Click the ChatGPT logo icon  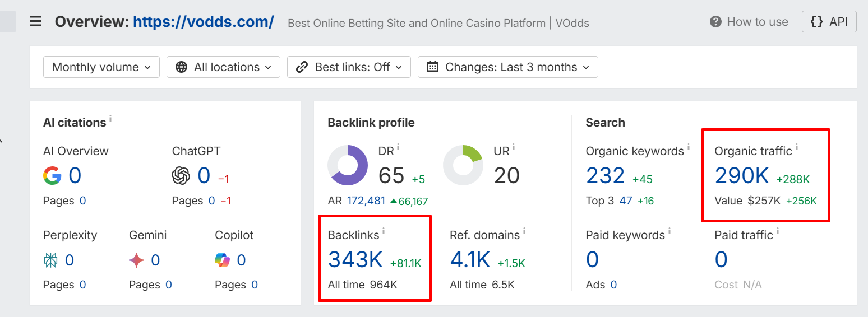click(x=181, y=176)
